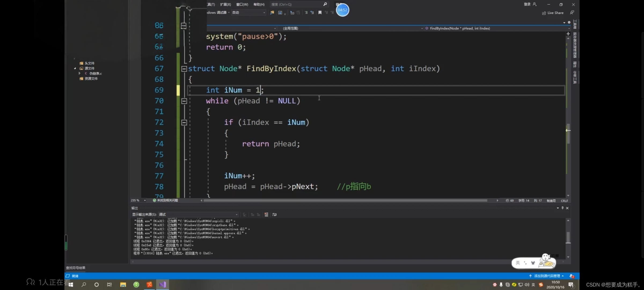
Task: Collapse the FindByIndex function at line 67
Action: (184, 69)
